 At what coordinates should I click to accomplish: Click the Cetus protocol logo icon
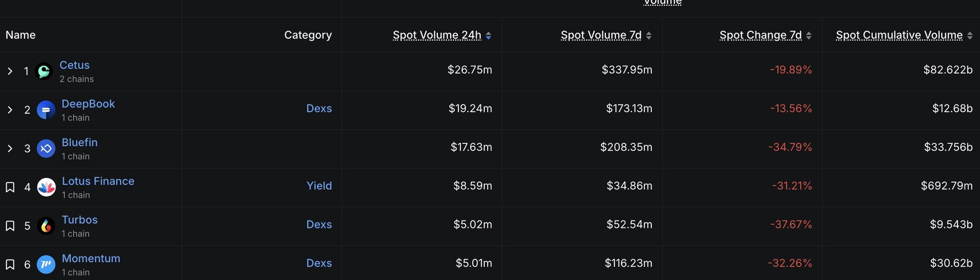click(x=44, y=72)
